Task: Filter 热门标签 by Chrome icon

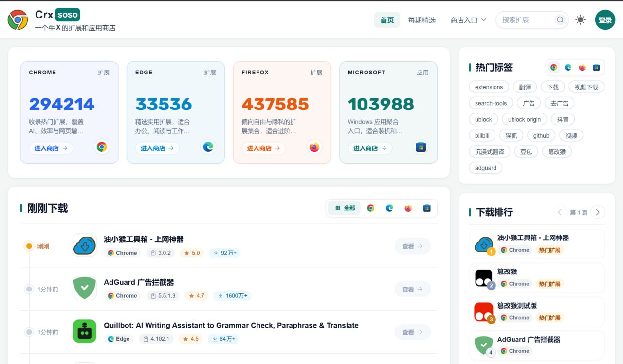Action: [x=554, y=68]
